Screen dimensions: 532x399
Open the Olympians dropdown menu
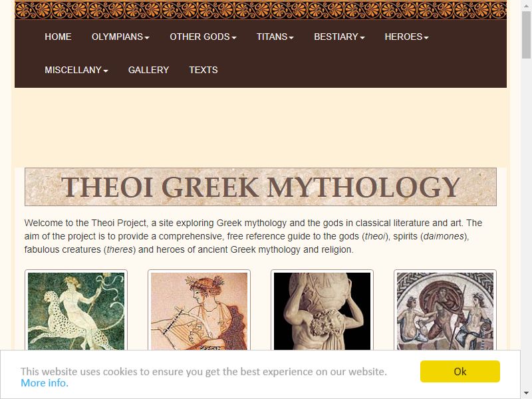pos(120,37)
